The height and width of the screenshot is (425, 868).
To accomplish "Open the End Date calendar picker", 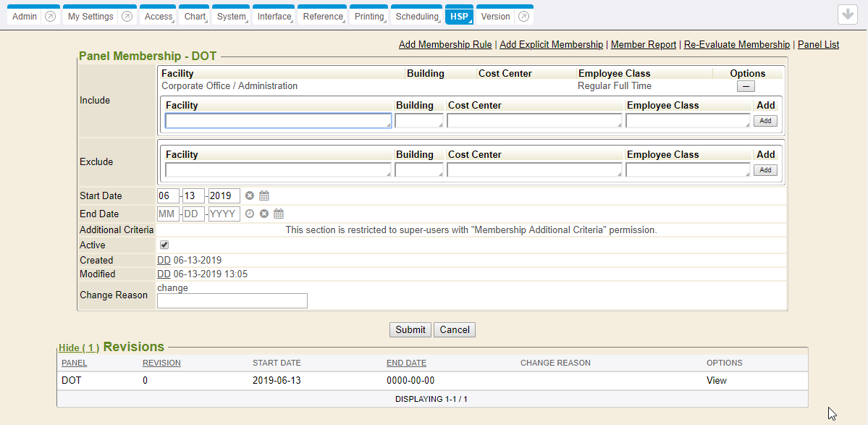I will point(279,214).
